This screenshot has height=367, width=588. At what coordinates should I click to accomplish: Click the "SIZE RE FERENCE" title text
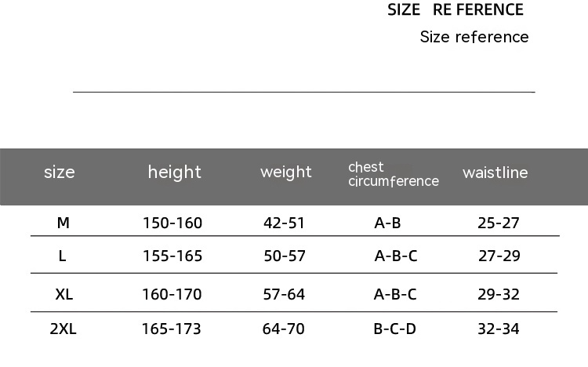coord(456,10)
